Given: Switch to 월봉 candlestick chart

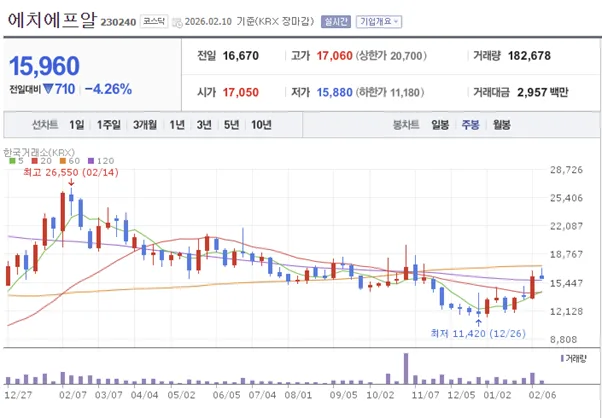Looking at the screenshot, I should [x=501, y=125].
